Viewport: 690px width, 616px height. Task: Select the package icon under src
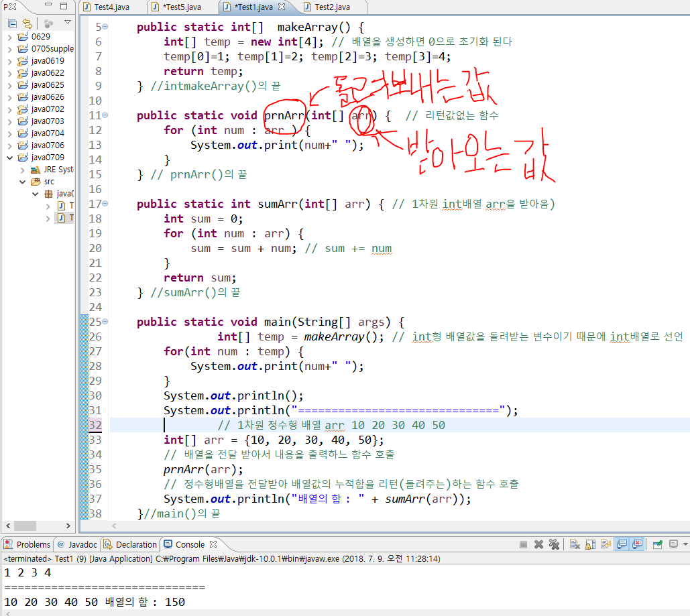tap(48, 194)
